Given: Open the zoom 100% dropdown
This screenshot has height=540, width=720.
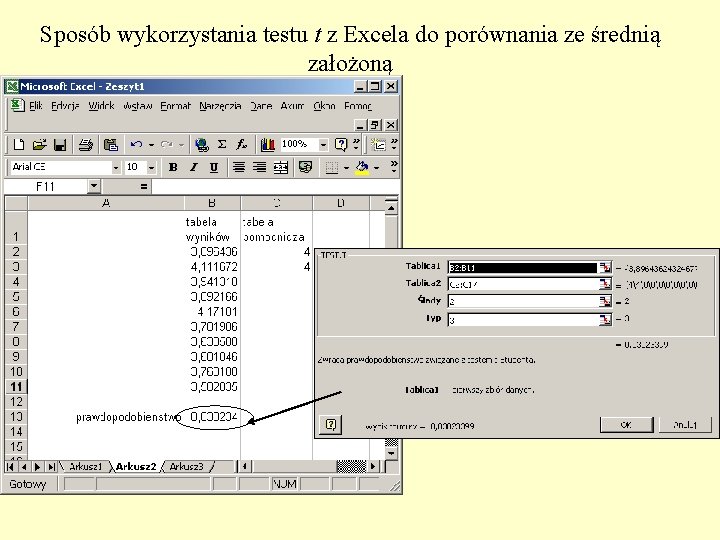Looking at the screenshot, I should 323,145.
